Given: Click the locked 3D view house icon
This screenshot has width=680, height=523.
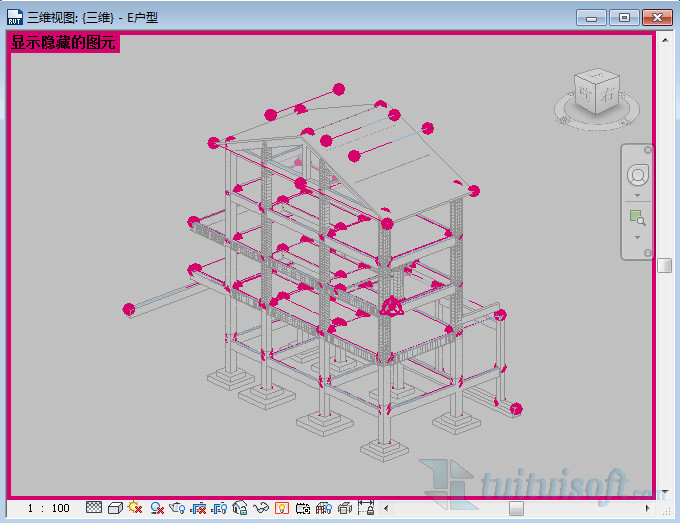Looking at the screenshot, I should click(x=240, y=508).
